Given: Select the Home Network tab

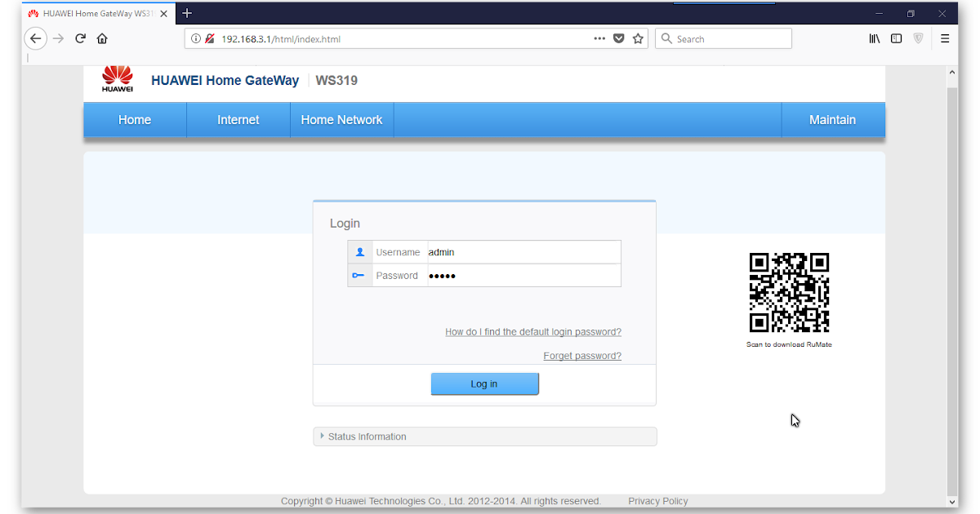Looking at the screenshot, I should [x=341, y=119].
